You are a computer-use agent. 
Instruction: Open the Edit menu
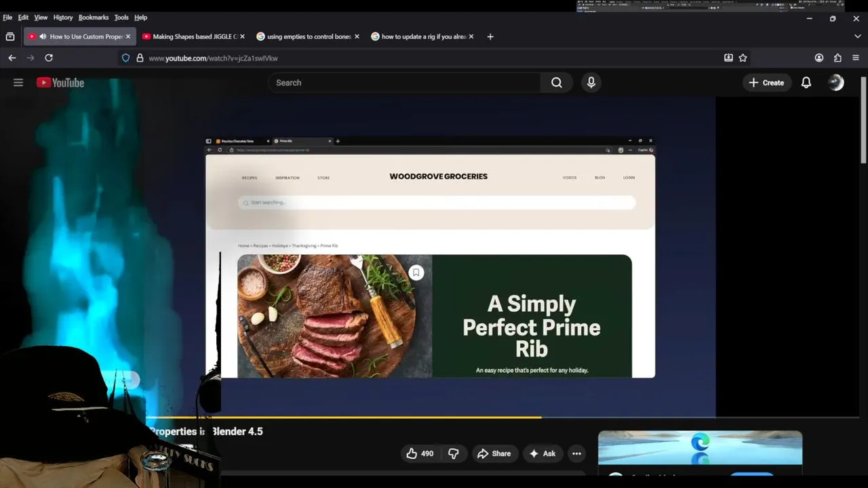pyautogui.click(x=23, y=17)
